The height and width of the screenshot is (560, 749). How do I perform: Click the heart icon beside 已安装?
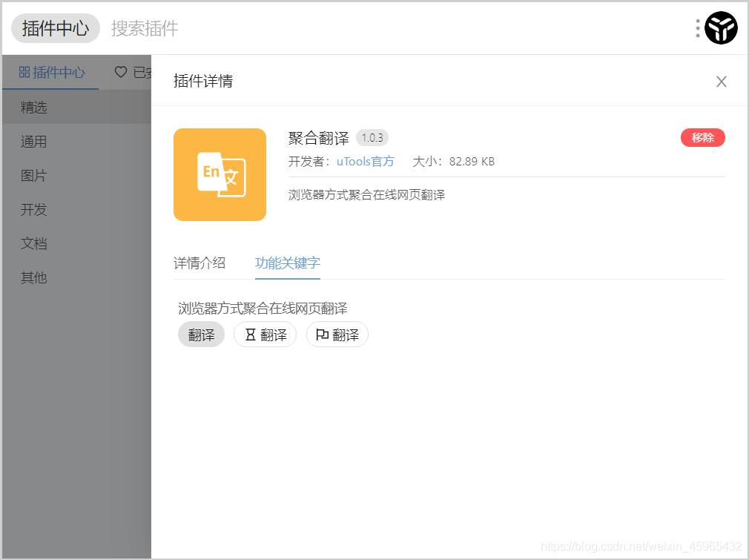[121, 72]
